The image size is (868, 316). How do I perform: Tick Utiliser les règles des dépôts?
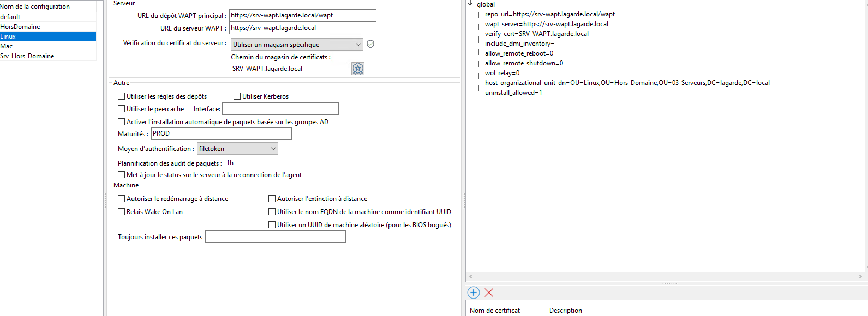(x=122, y=96)
